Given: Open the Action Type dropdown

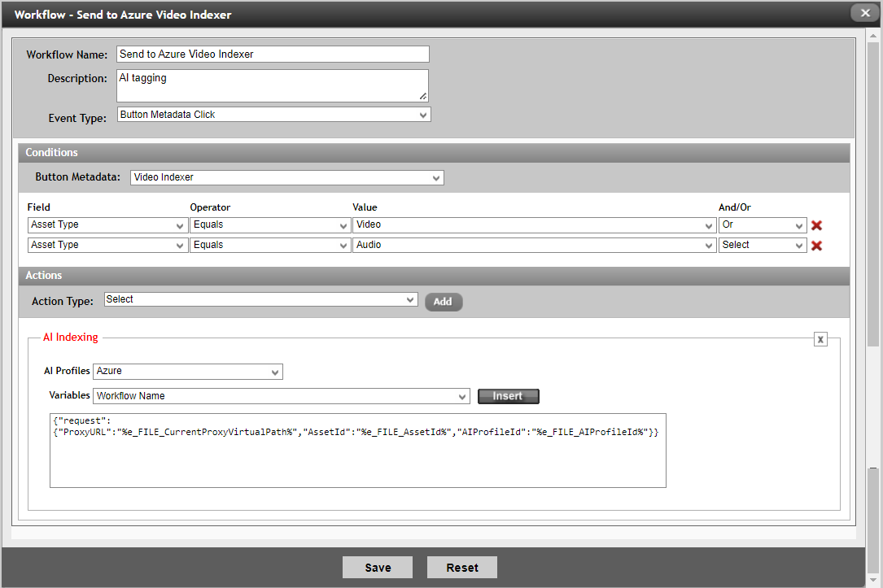Looking at the screenshot, I should pyautogui.click(x=260, y=300).
